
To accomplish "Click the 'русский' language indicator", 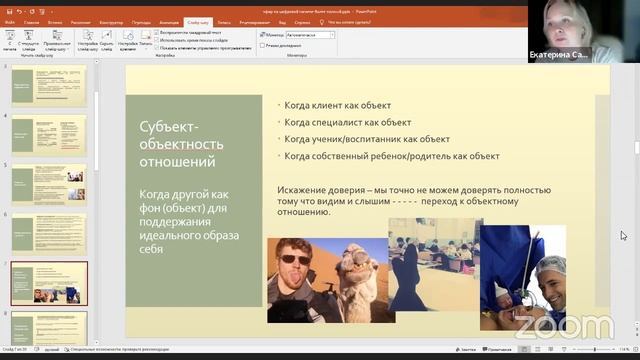I will pos(51,349).
